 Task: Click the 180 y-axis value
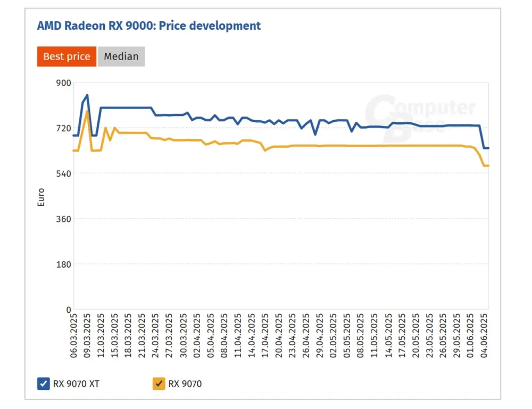pyautogui.click(x=63, y=264)
